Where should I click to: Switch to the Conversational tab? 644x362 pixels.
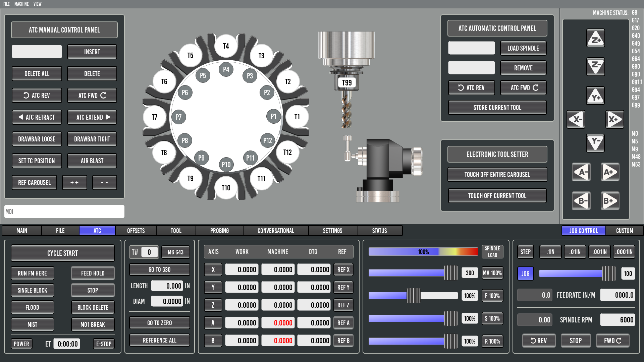(x=276, y=231)
